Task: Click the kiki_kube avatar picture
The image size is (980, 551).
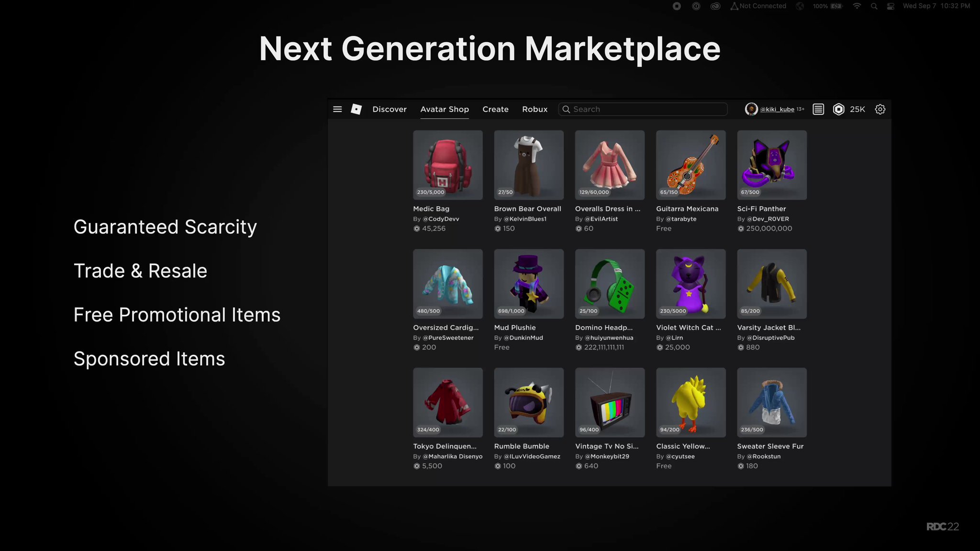Action: [x=751, y=109]
